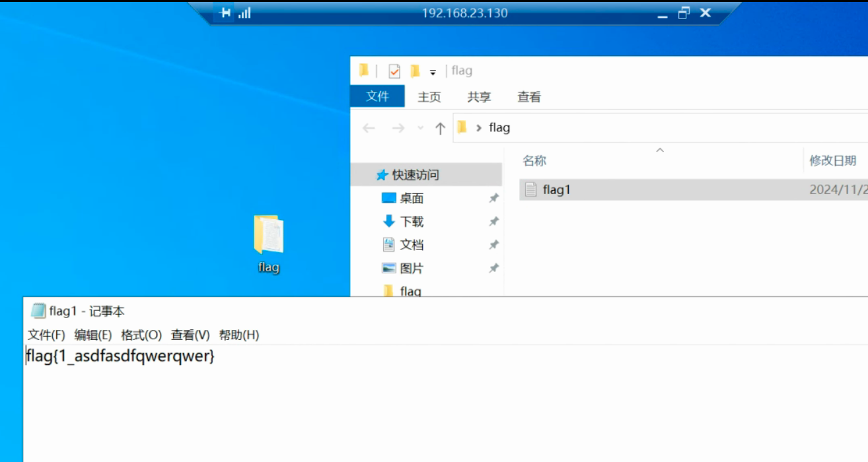The image size is (868, 462).
Task: Click the flag1 text document icon
Action: (x=530, y=189)
